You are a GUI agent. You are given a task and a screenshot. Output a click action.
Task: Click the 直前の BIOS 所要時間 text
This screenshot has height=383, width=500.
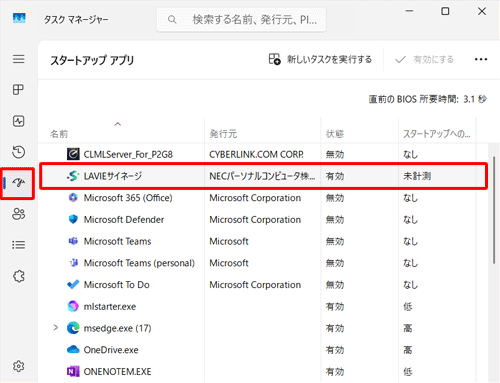point(428,99)
